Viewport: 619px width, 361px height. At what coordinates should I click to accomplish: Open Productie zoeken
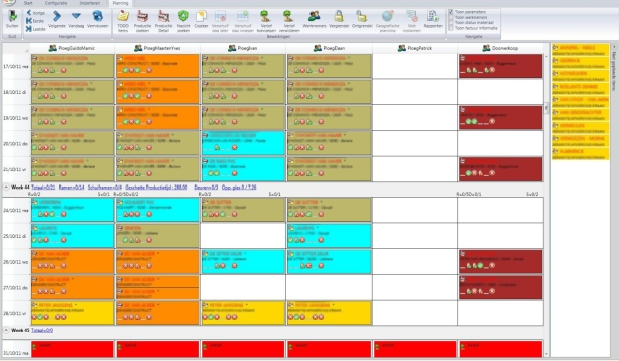point(143,21)
